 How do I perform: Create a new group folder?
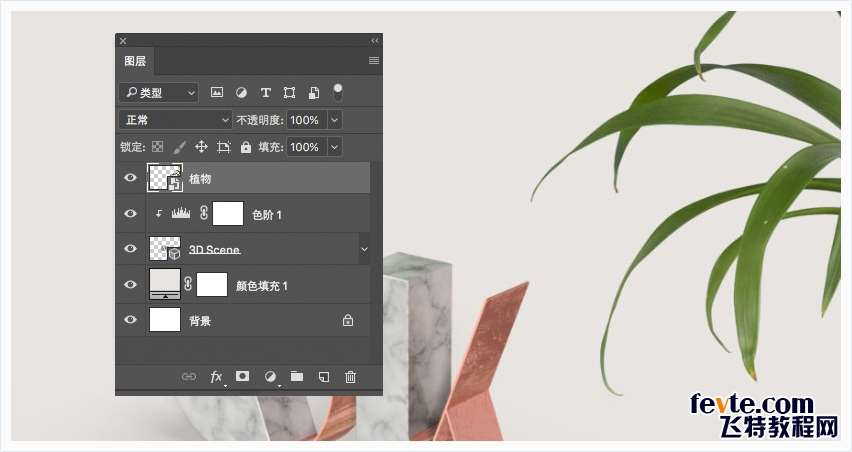[297, 376]
